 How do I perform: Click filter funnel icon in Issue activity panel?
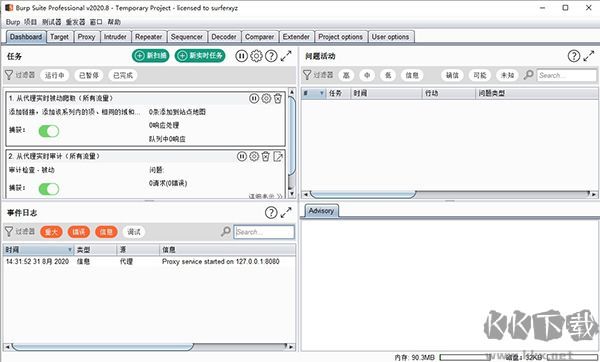tap(307, 75)
